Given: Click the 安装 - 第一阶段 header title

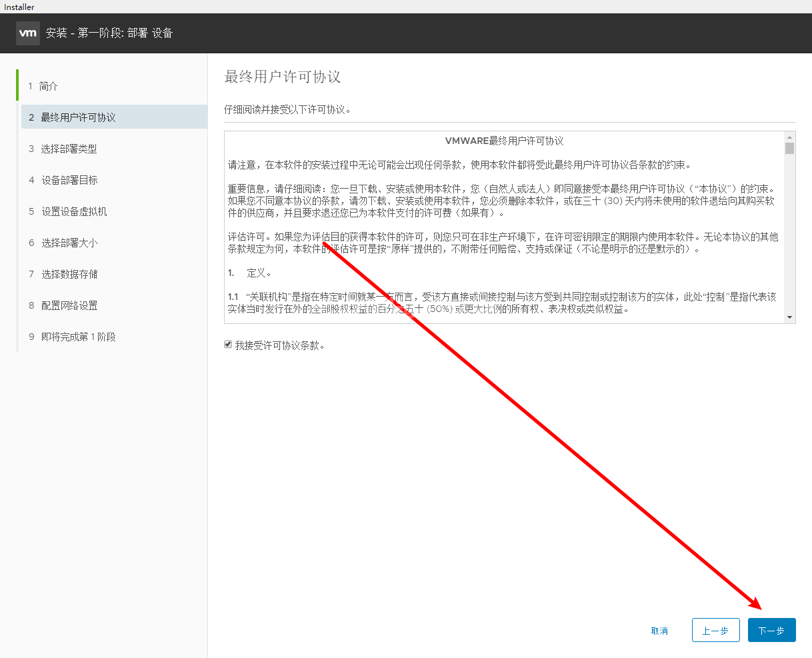Looking at the screenshot, I should tap(109, 33).
